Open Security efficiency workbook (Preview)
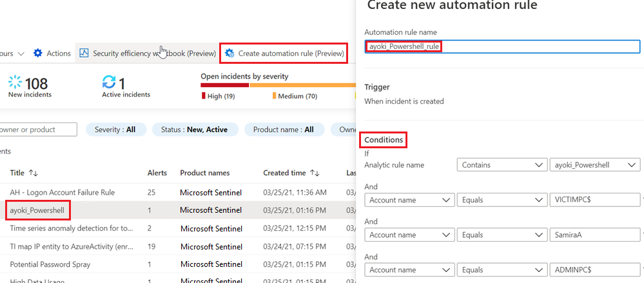This screenshot has width=644, height=283. (x=148, y=54)
